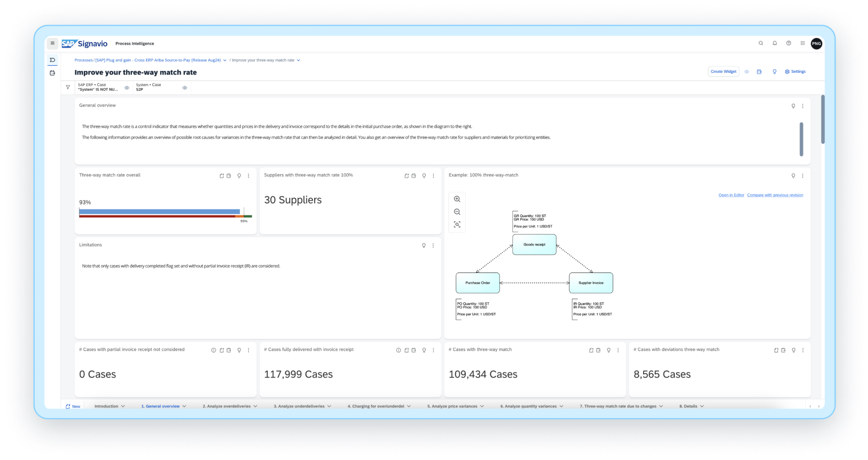868x460 pixels.
Task: Expand the Introduction tab dropdown arrow
Action: 123,406
